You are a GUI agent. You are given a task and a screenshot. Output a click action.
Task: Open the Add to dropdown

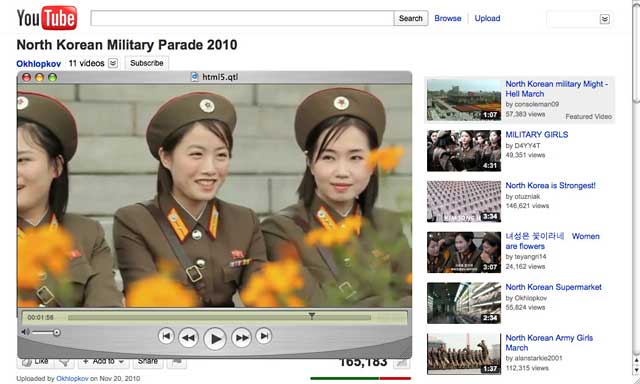tap(103, 362)
